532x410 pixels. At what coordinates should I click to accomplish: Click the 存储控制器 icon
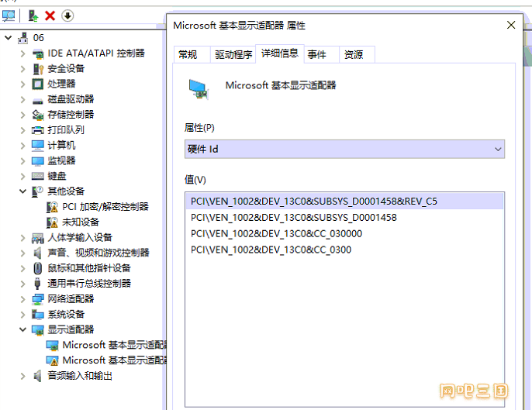click(x=38, y=115)
